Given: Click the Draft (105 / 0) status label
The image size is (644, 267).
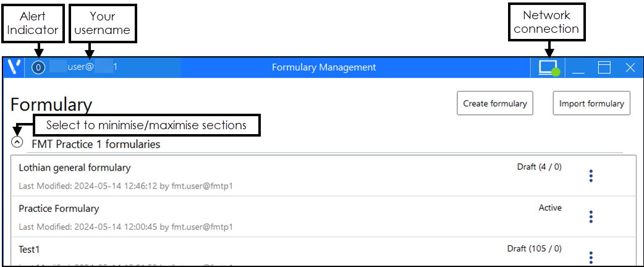Looking at the screenshot, I should (x=534, y=248).
